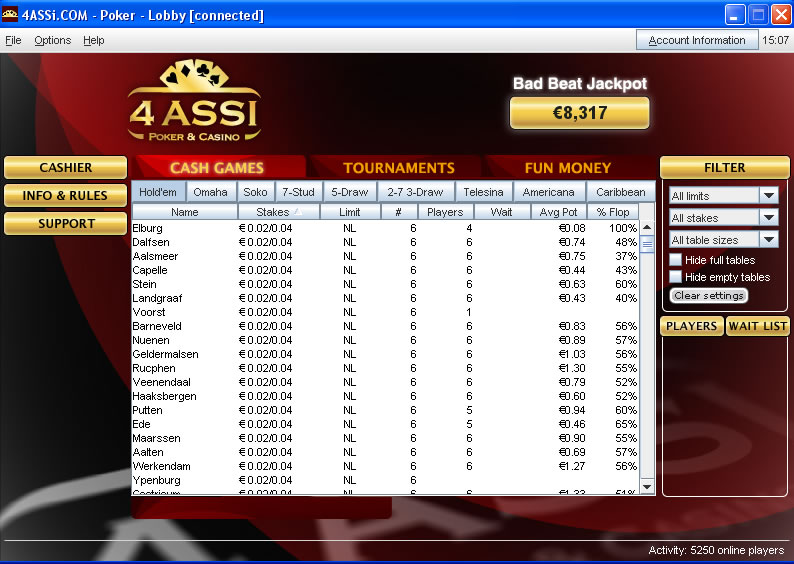
Task: Click the 4ASSI Poker & Casino logo
Action: 194,101
